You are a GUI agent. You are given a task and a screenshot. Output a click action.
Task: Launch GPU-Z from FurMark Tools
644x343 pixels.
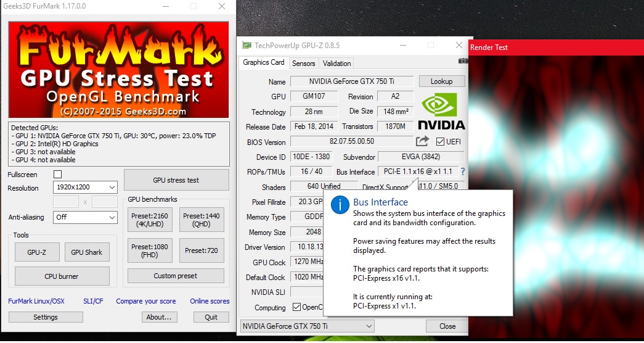point(37,252)
